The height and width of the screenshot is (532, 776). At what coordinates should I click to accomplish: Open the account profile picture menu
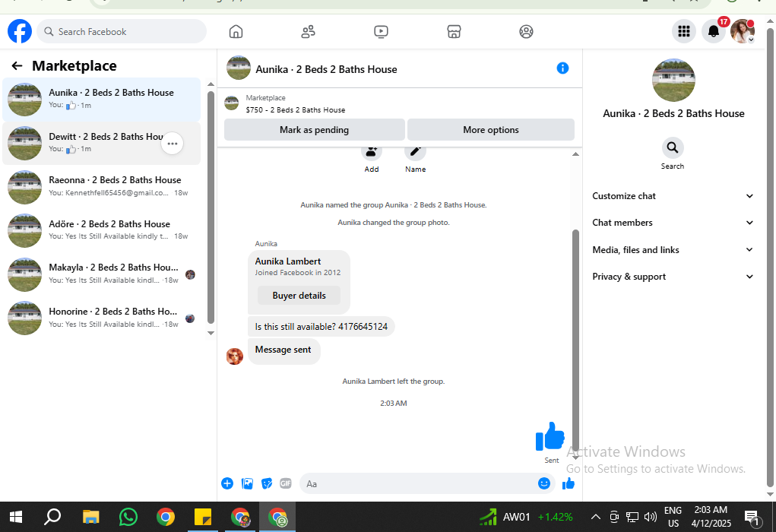743,32
